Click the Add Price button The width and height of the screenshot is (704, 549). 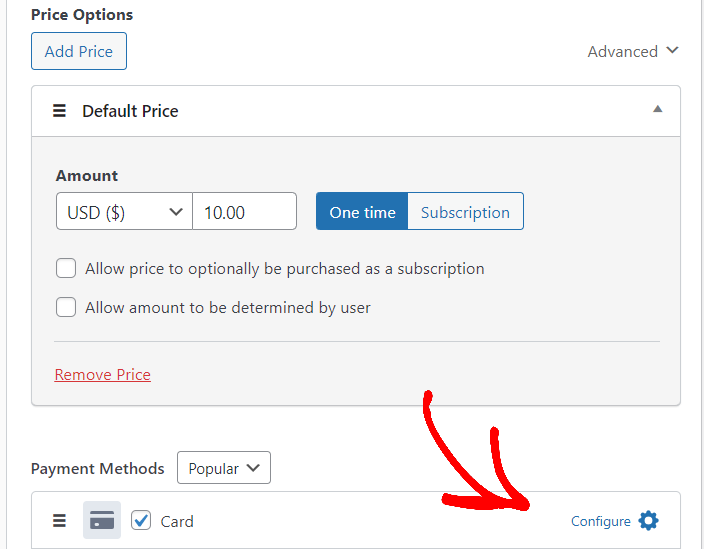[79, 51]
